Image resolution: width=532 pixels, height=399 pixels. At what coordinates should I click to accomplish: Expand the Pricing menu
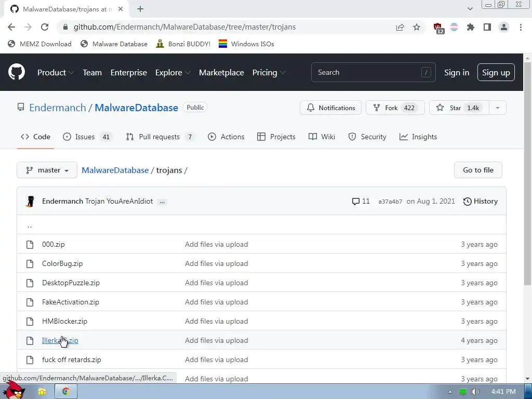(269, 73)
